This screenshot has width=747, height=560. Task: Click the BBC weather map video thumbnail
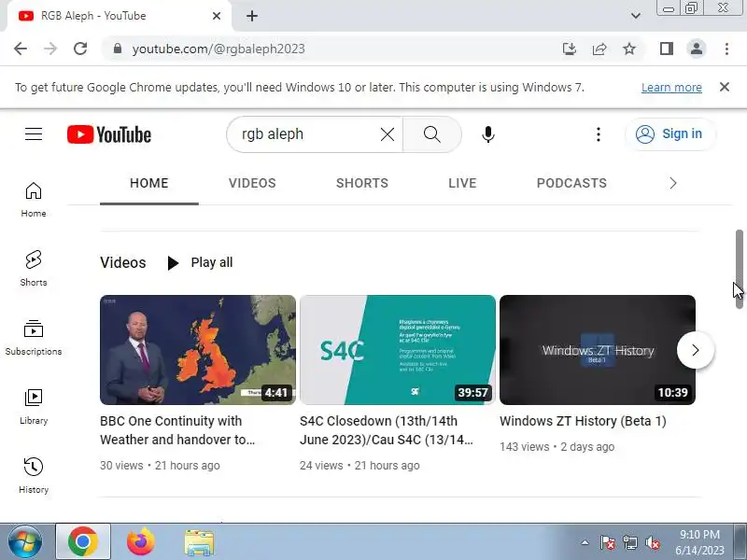pos(198,350)
